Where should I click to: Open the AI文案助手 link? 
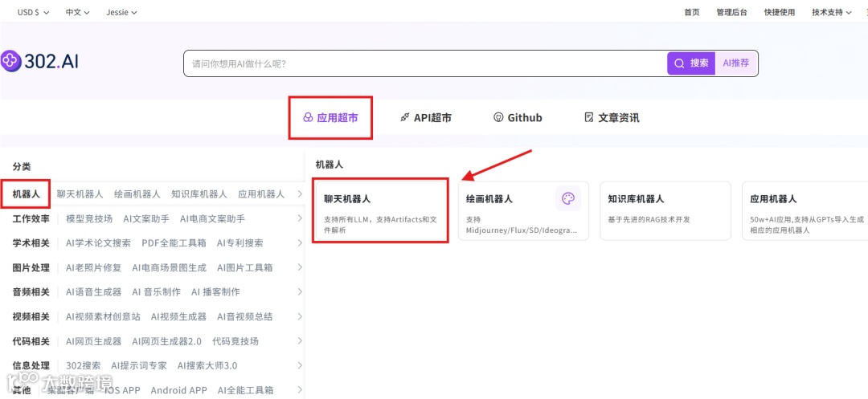coord(146,218)
